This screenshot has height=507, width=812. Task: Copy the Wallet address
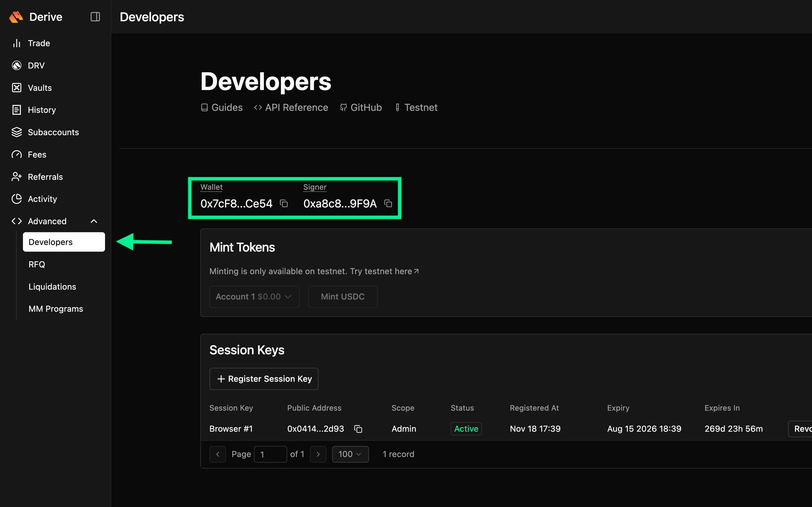[284, 204]
